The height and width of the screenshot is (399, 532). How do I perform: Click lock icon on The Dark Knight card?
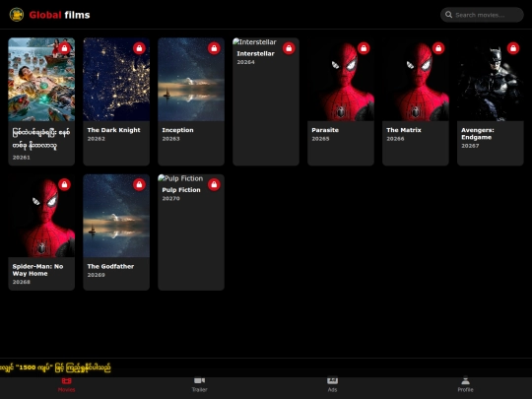point(139,48)
